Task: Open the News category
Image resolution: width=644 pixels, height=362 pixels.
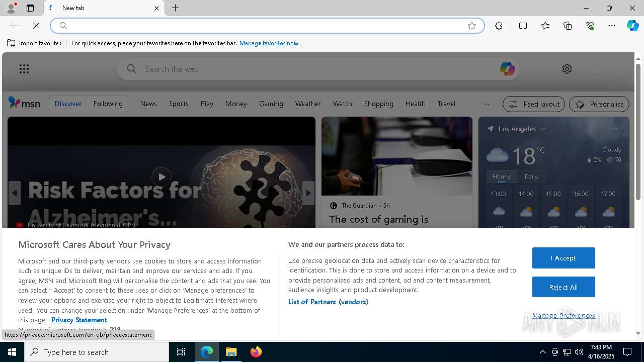Action: pyautogui.click(x=148, y=104)
